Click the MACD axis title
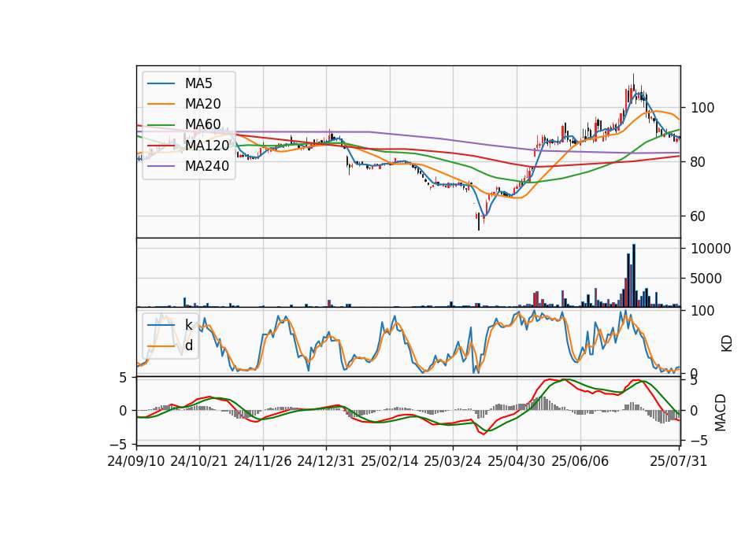 [x=721, y=412]
